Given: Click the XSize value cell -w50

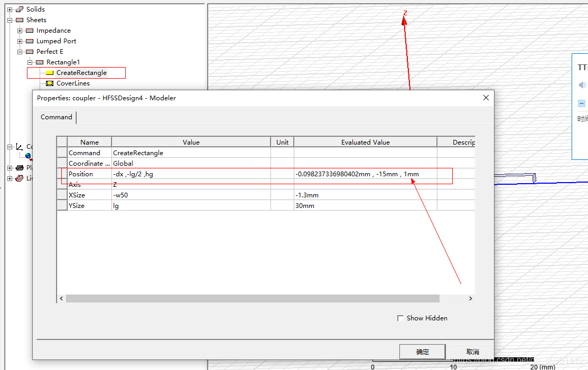Looking at the screenshot, I should (190, 195).
